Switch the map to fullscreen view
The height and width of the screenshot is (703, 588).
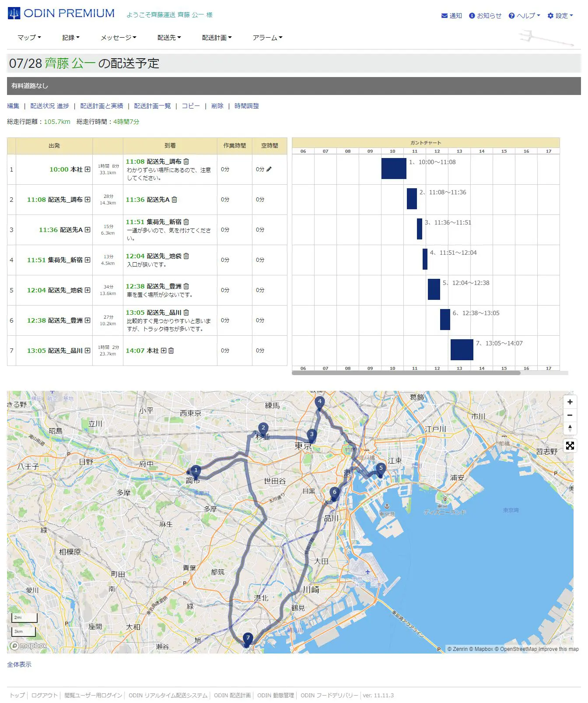click(x=570, y=446)
